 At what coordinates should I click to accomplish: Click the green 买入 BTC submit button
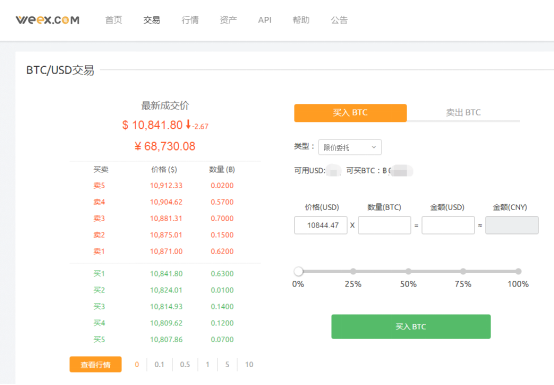[x=411, y=327]
